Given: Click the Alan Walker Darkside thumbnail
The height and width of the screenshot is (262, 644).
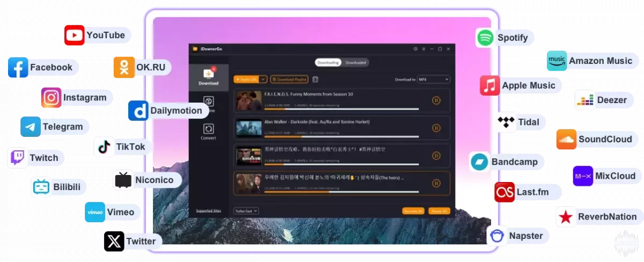Looking at the screenshot, I should coord(249,128).
